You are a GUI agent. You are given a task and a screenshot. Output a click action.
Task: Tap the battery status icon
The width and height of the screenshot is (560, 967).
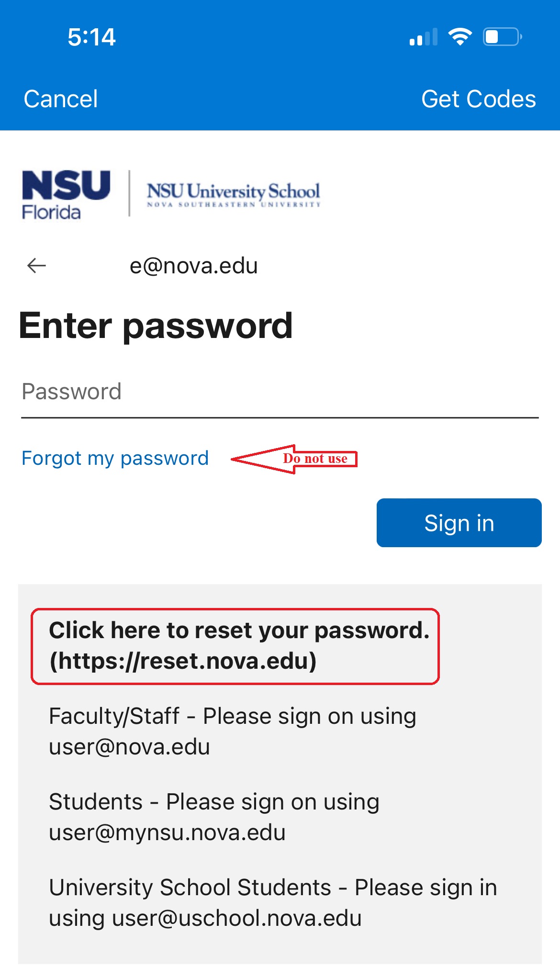(x=502, y=37)
